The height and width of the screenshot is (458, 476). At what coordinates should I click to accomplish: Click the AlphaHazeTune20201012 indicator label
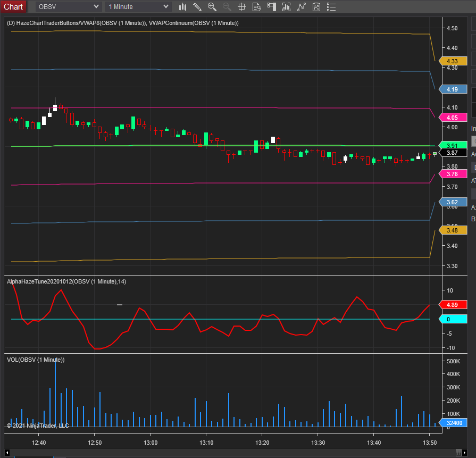pos(66,281)
